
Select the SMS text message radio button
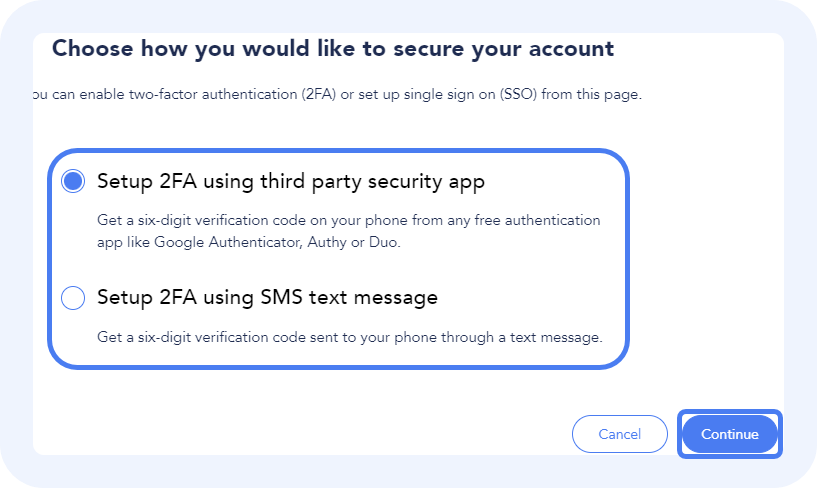point(73,298)
